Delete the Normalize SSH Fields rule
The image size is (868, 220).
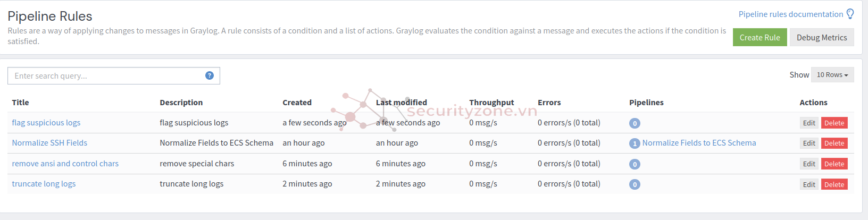[x=834, y=143]
